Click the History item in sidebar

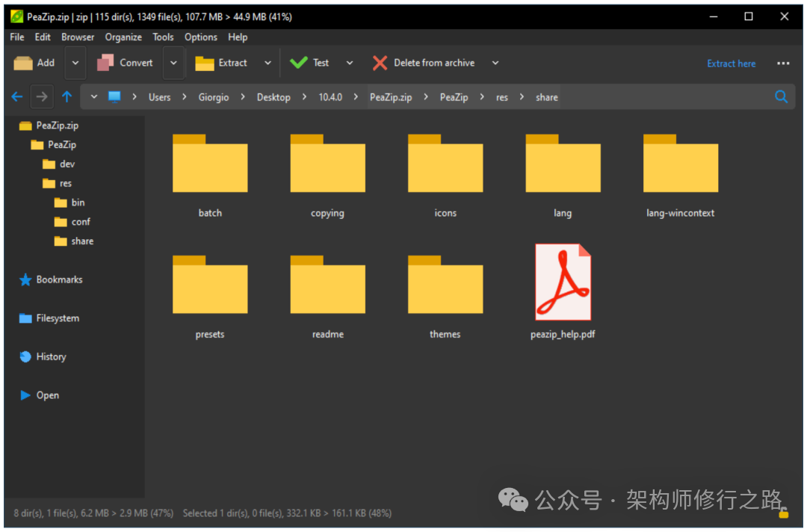pyautogui.click(x=43, y=356)
